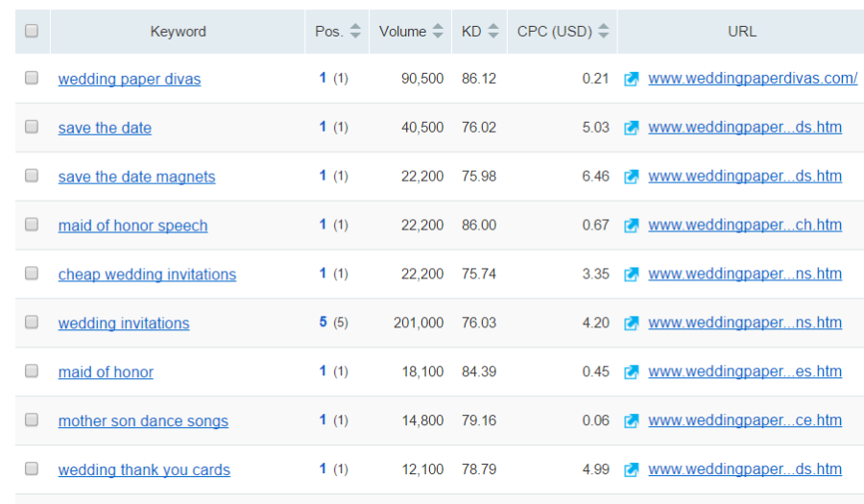This screenshot has width=864, height=504.
Task: Click the Keyword column header
Action: coord(178,32)
